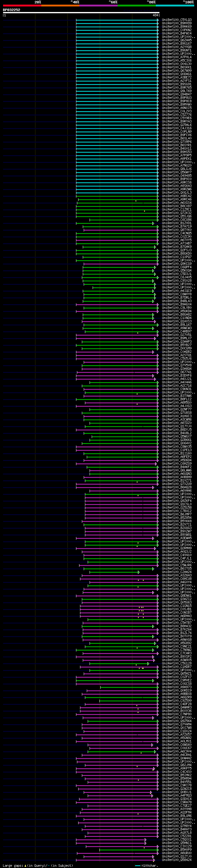Select hit label UniRef100_B9AGX4

click(x=177, y=304)
